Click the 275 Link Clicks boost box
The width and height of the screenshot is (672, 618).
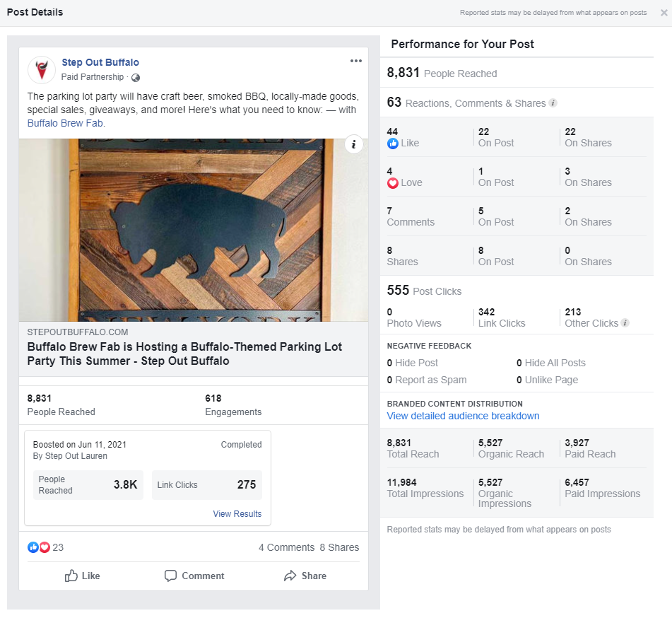[206, 484]
